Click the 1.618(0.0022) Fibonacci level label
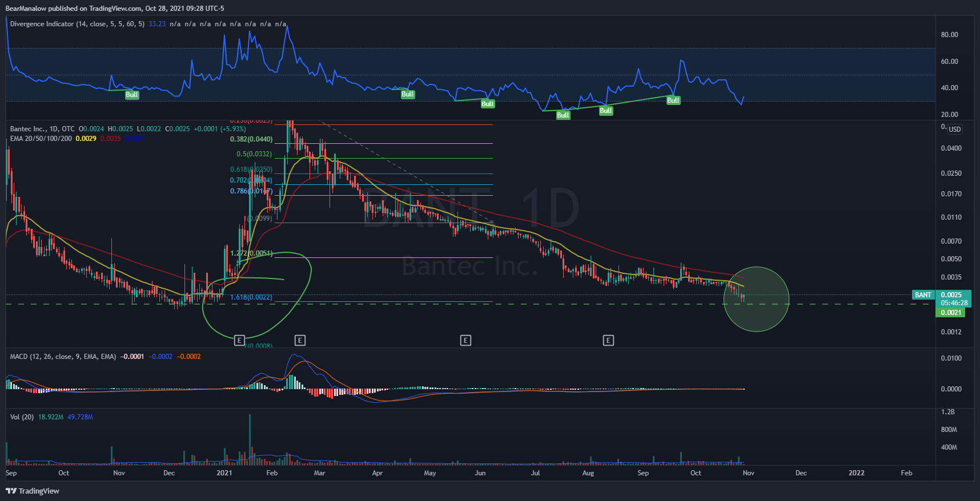This screenshot has width=980, height=501. coord(251,297)
